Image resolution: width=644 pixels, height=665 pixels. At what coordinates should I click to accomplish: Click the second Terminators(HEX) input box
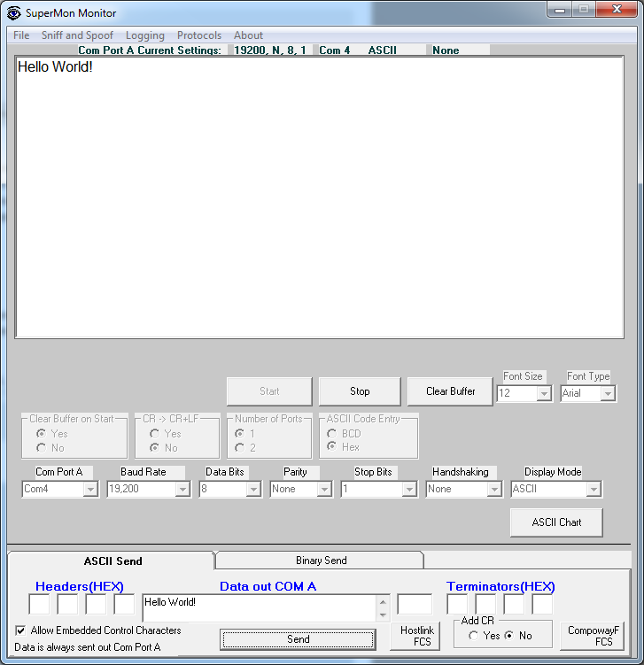tap(485, 605)
